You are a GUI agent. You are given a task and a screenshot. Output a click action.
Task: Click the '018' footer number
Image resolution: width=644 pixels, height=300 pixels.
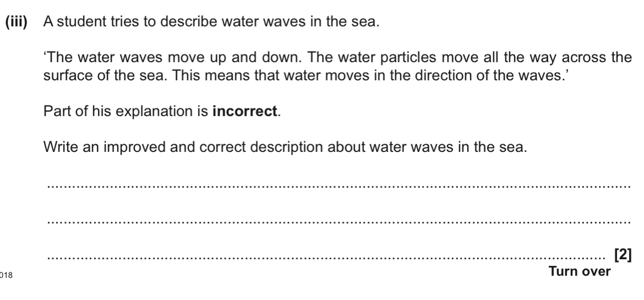7,275
